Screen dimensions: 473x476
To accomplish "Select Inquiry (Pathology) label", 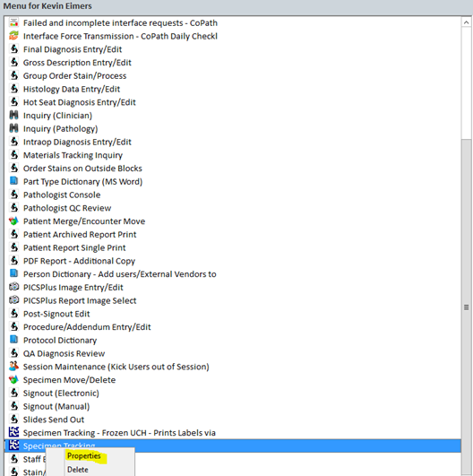I will pos(60,129).
